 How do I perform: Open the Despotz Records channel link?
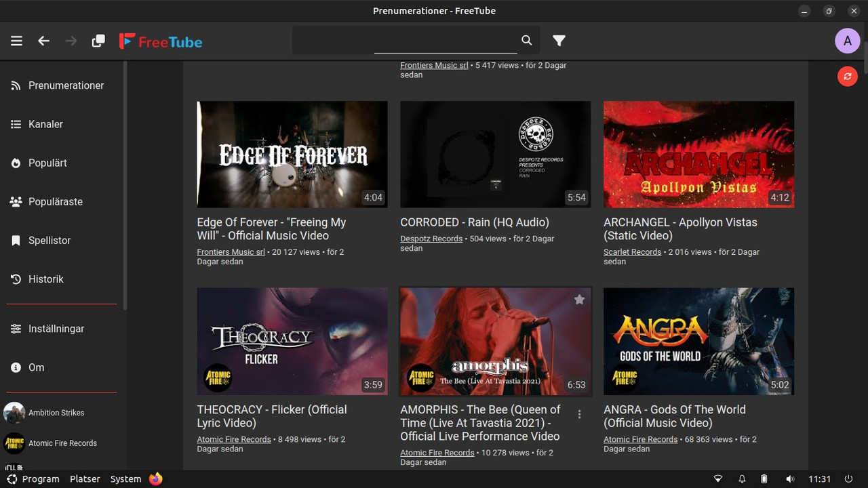[x=431, y=239]
